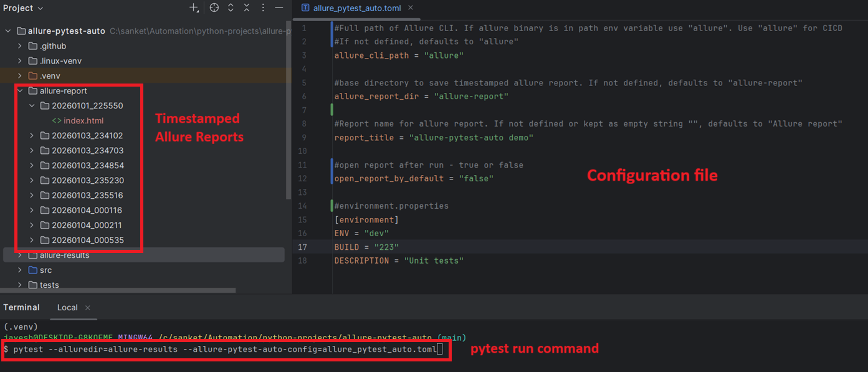
Task: Click the 'open_report_by_default = "false"' line
Action: pyautogui.click(x=414, y=179)
